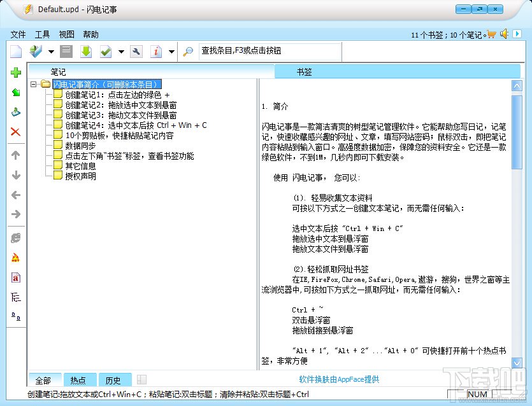
Task: Click the blue checkmark book toolbar icon
Action: [36, 52]
